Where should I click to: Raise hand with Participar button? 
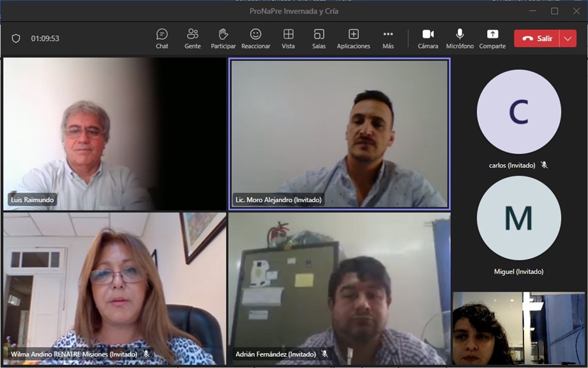223,38
